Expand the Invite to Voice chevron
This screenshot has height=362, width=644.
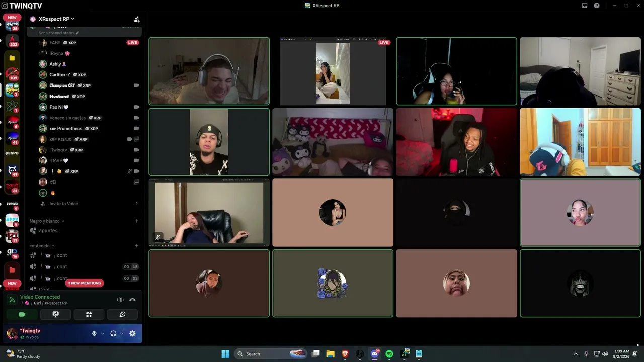click(136, 204)
